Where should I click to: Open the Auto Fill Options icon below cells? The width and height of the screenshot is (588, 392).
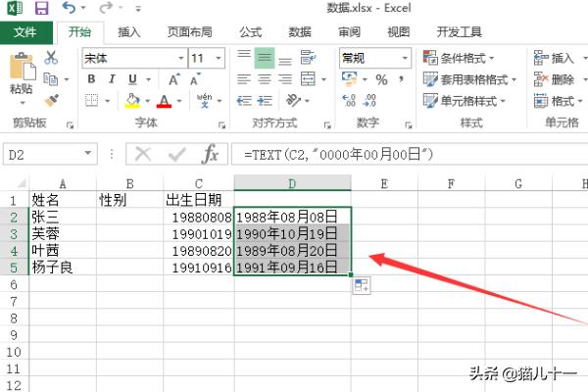click(361, 285)
